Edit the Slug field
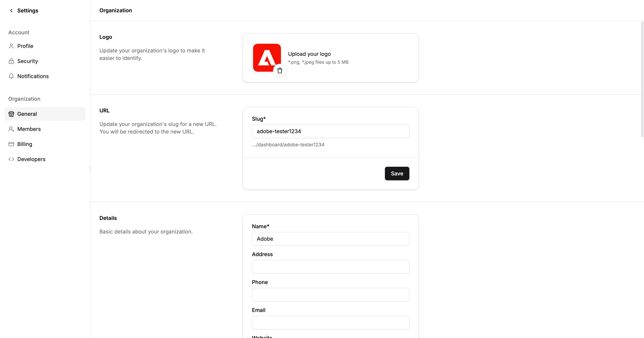The width and height of the screenshot is (644, 338). (x=330, y=131)
